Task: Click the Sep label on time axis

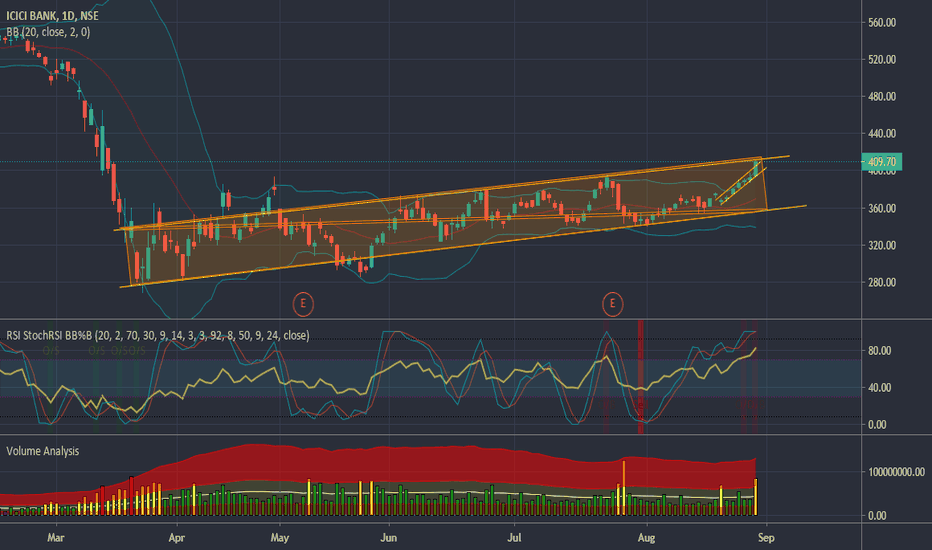Action: [766, 538]
